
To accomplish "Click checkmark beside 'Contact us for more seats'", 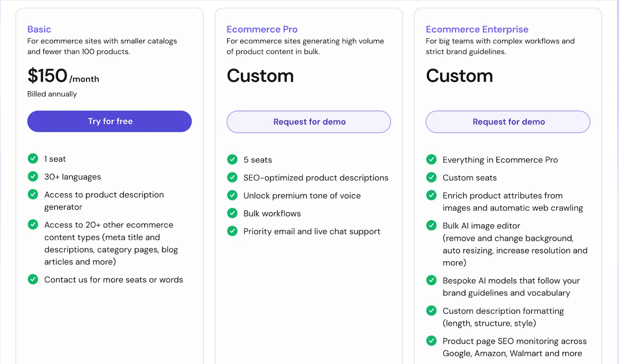I will tap(33, 279).
